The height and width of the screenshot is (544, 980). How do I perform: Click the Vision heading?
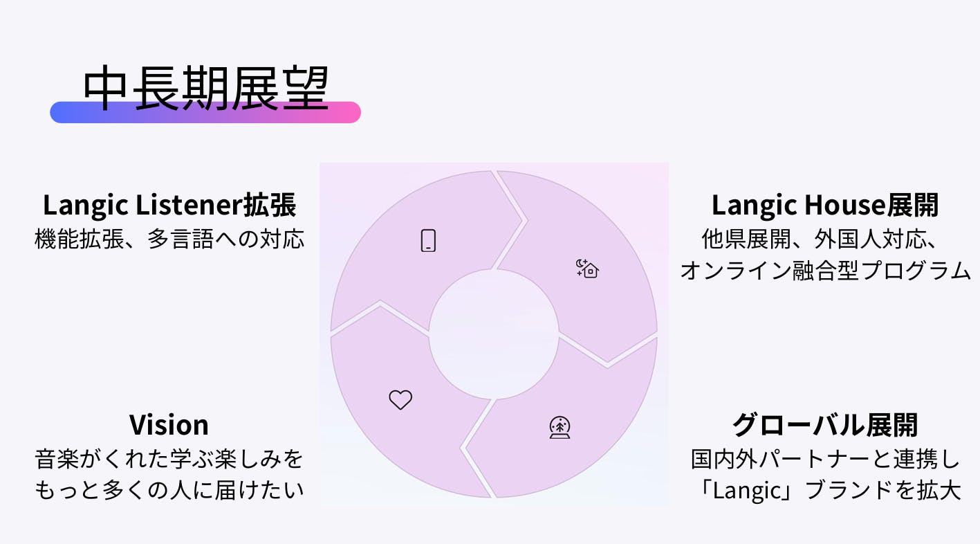coord(169,424)
